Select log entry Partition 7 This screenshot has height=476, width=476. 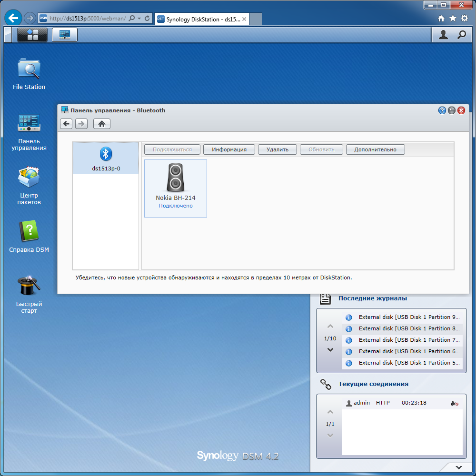pos(402,340)
